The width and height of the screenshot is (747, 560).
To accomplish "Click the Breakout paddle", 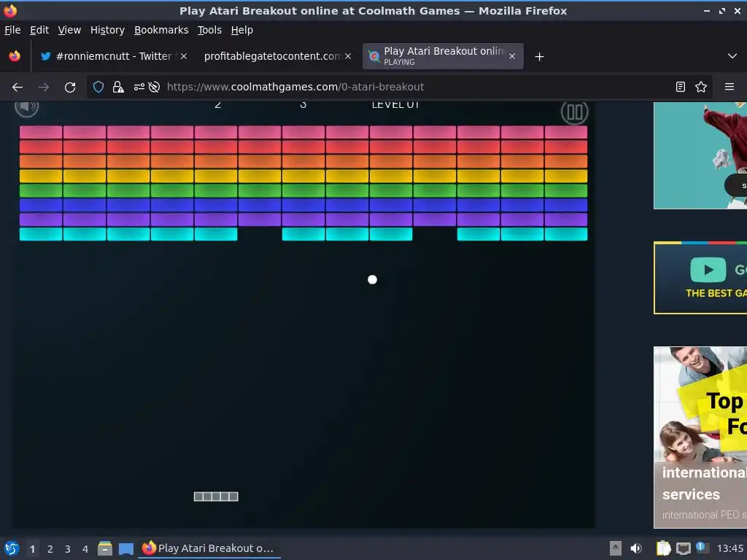I will 216,497.
